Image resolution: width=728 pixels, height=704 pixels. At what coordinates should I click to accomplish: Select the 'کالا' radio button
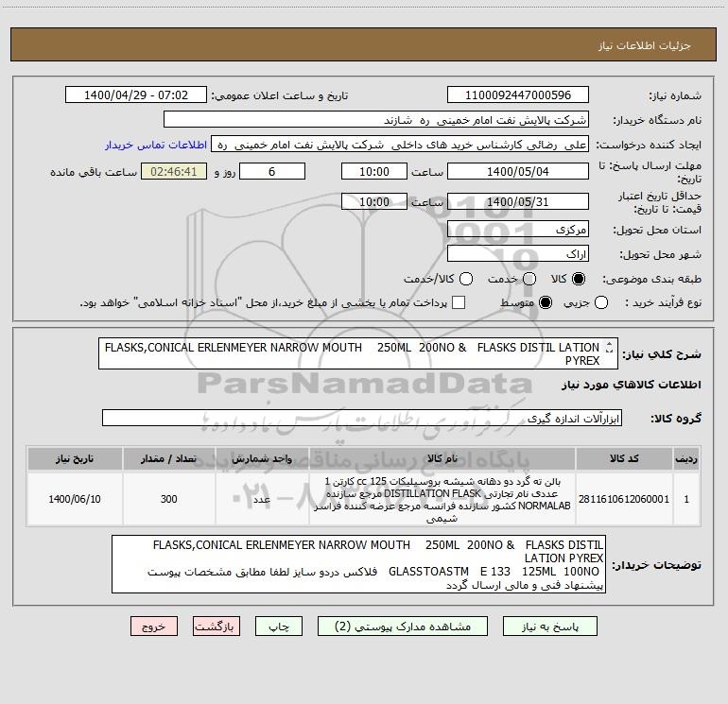coord(580,280)
